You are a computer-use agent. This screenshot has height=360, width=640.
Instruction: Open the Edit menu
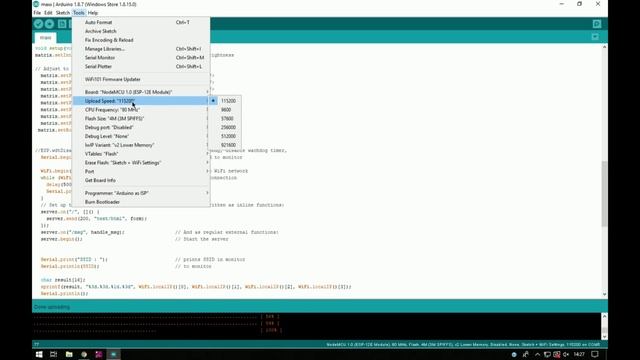[x=48, y=13]
